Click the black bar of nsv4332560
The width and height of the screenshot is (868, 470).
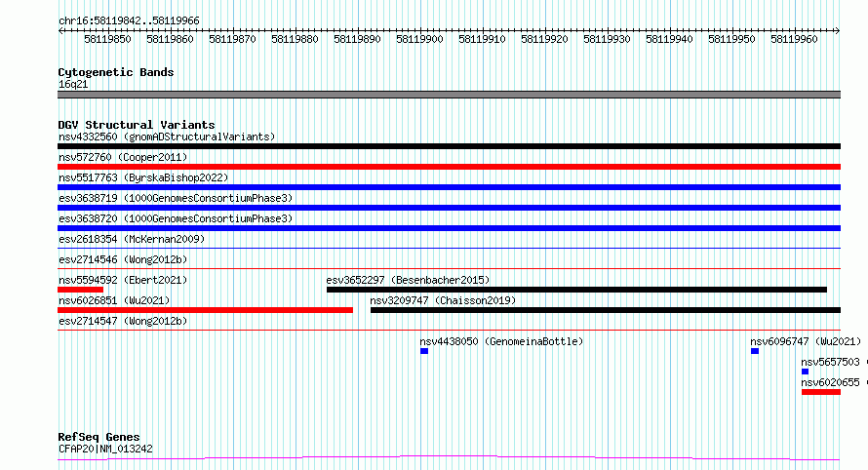point(449,146)
